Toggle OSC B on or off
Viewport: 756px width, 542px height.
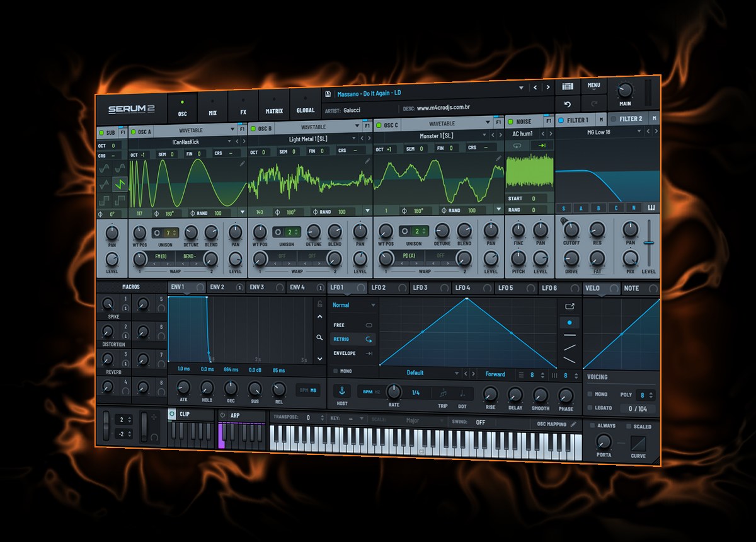click(x=254, y=129)
